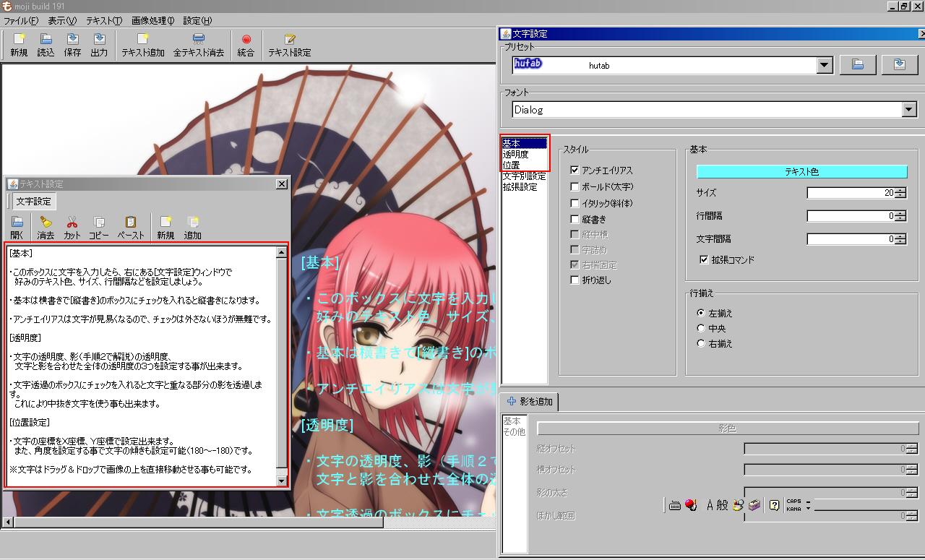Image resolution: width=925 pixels, height=560 pixels.
Task: Open the 設定(H) menu
Action: click(197, 21)
